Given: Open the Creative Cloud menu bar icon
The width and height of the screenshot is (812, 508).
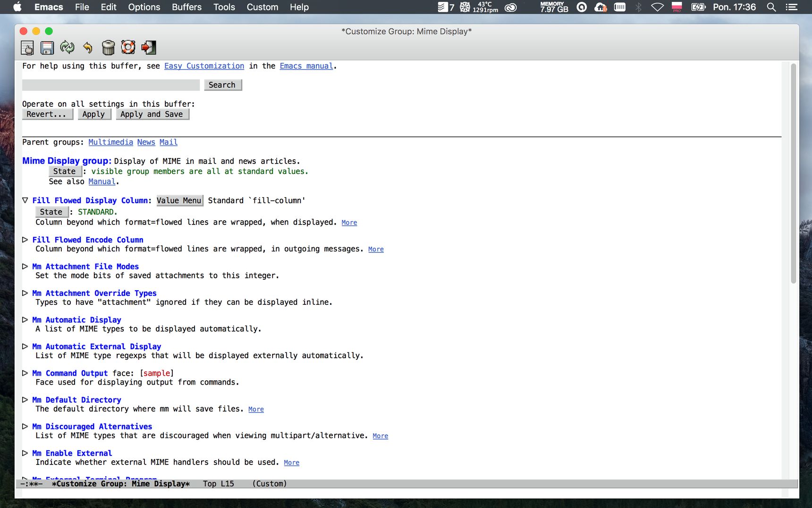Looking at the screenshot, I should tap(511, 7).
